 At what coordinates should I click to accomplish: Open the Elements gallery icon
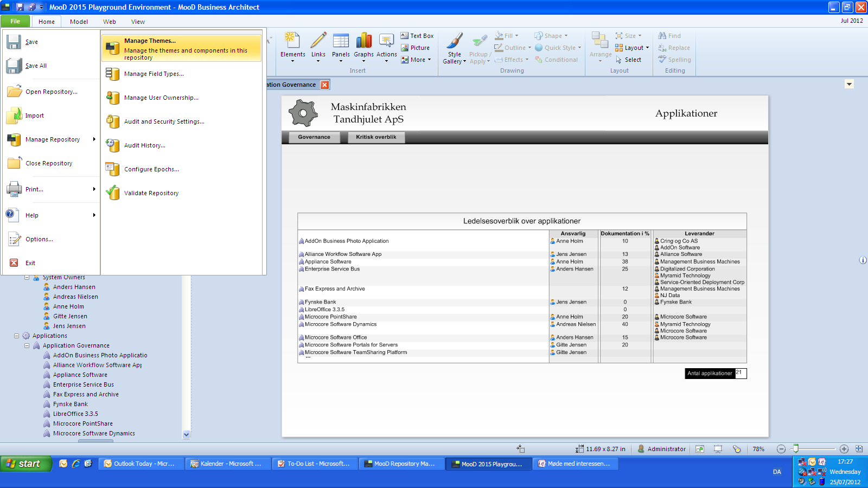292,42
